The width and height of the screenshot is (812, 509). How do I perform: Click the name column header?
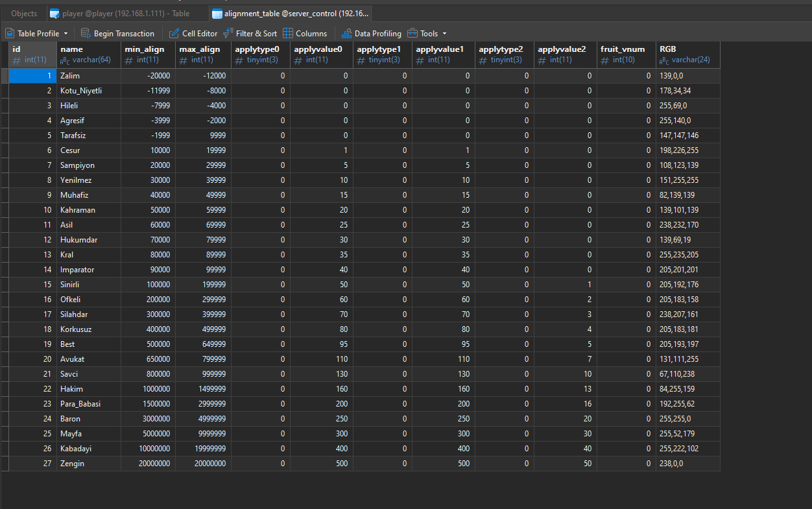coord(89,54)
